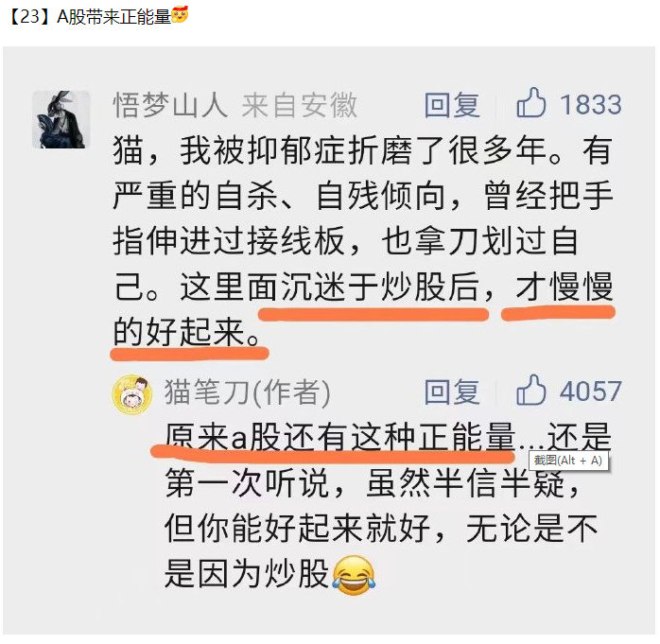Like the comment with 1833 thumbs-up
This screenshot has width=660, height=644.
(530, 102)
